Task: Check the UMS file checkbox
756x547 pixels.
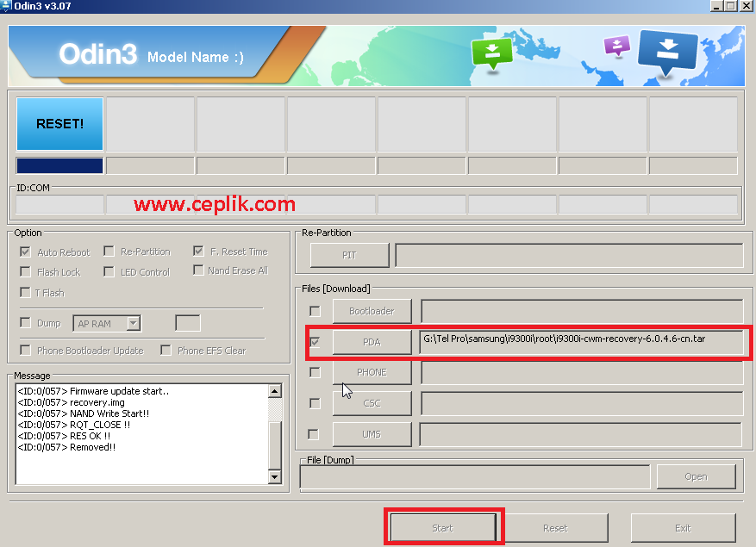Action: pos(314,435)
